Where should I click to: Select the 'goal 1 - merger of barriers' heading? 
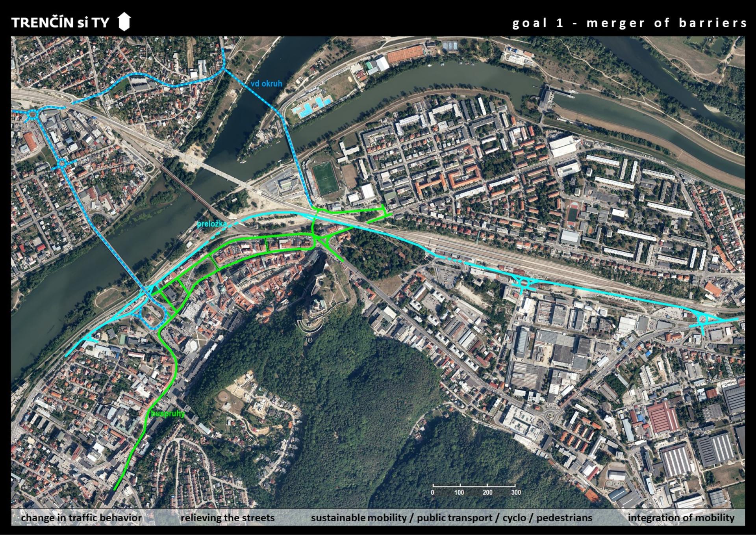tap(629, 23)
